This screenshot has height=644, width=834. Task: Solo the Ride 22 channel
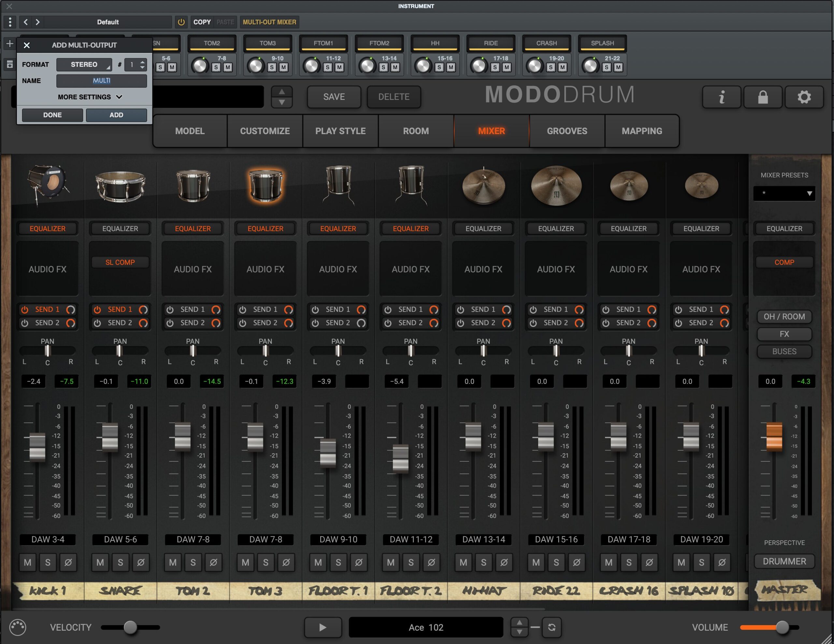coord(556,562)
